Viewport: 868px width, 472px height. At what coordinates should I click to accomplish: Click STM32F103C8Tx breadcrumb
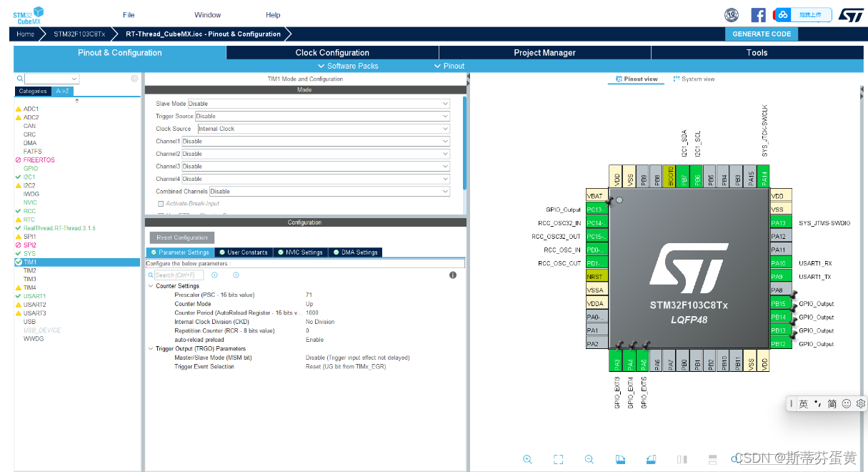pos(79,34)
